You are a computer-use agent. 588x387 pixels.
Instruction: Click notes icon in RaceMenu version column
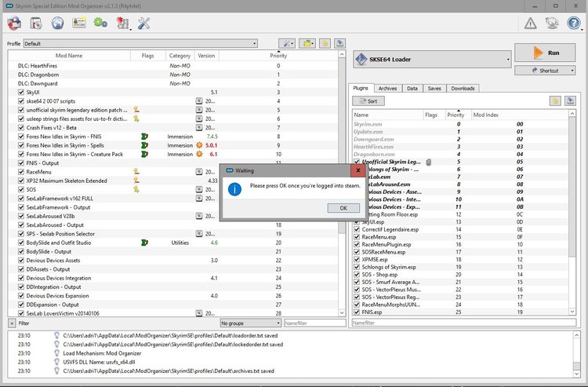coord(199,172)
